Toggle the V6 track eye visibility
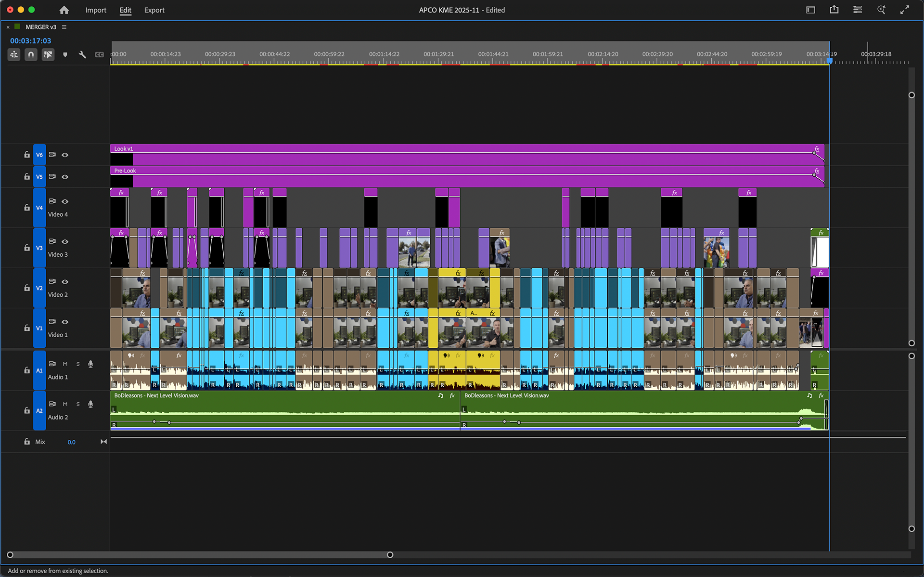 65,155
